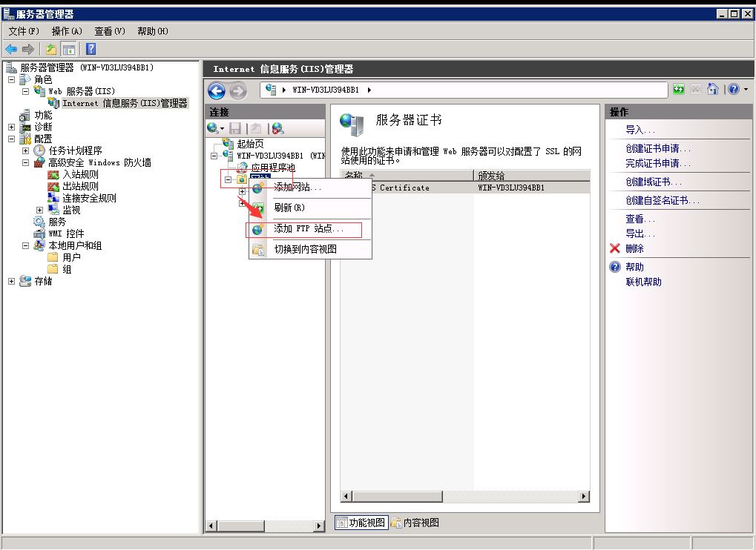This screenshot has width=756, height=550.
Task: Click the WIN-VD3LU394BB1 address bar
Action: point(464,90)
